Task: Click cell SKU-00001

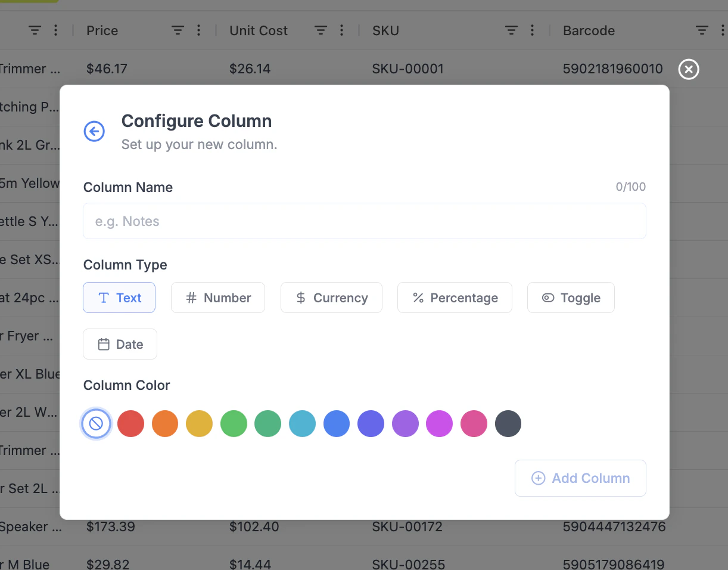Action: [x=408, y=69]
